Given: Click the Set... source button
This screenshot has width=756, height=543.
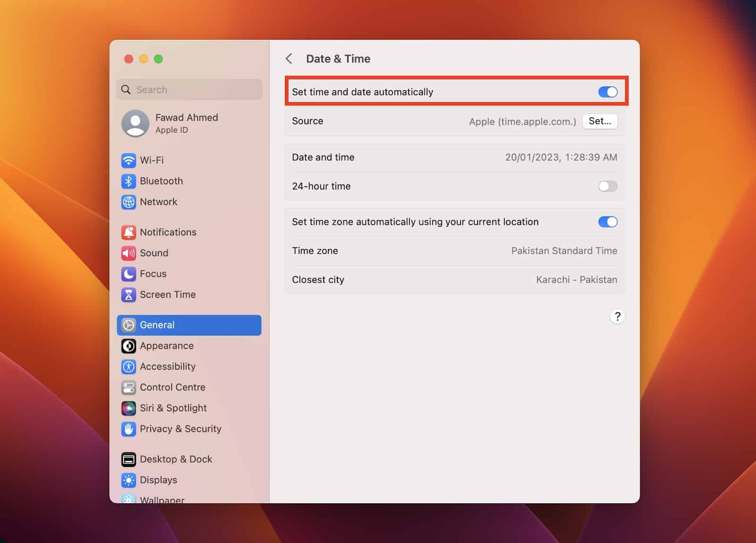Looking at the screenshot, I should click(600, 121).
